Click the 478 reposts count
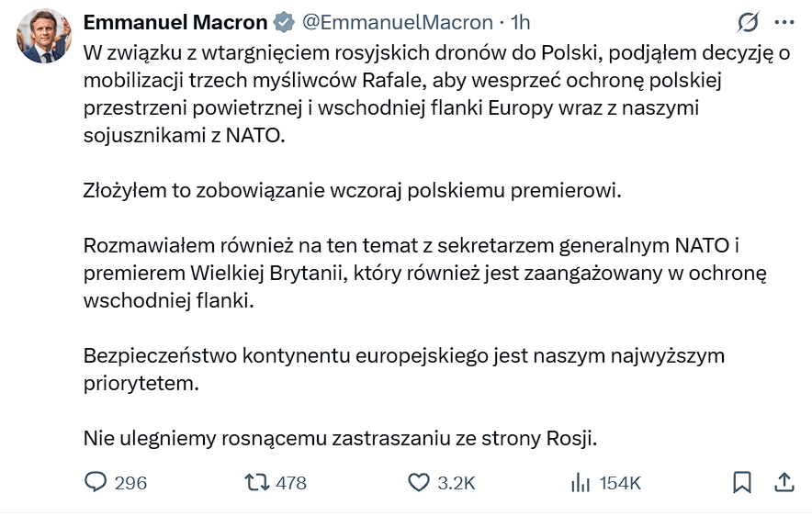 click(x=290, y=483)
